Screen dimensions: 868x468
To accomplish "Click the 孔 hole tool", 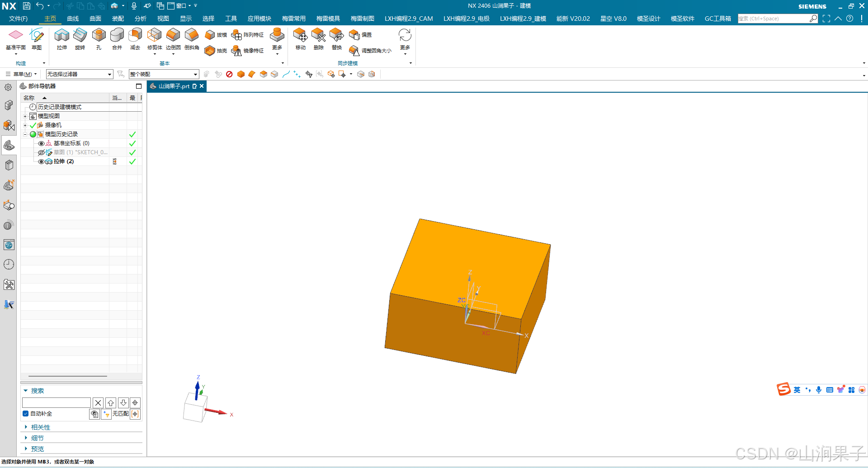I will (99, 38).
